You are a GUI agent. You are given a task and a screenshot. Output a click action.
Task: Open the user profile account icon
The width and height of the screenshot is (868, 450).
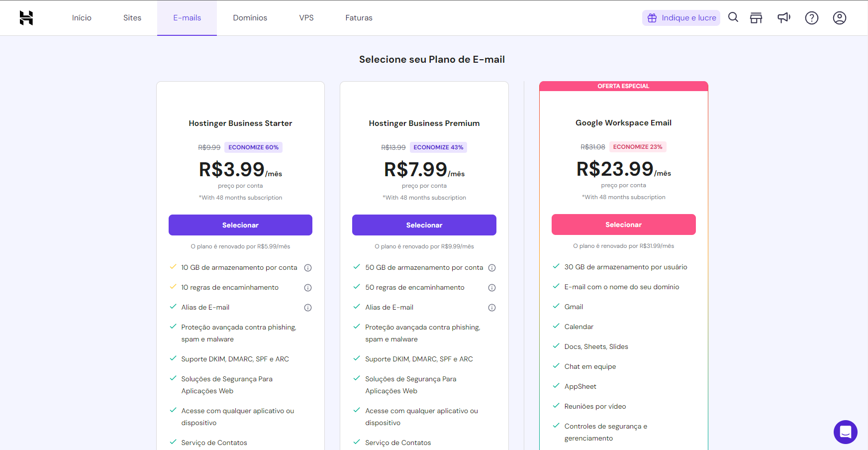(x=840, y=18)
